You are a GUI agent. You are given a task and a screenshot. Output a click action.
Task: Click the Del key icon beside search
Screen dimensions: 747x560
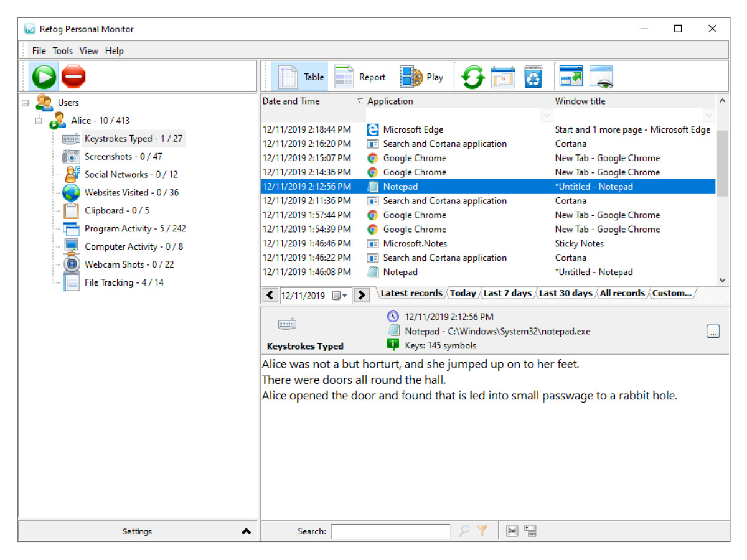pyautogui.click(x=512, y=531)
